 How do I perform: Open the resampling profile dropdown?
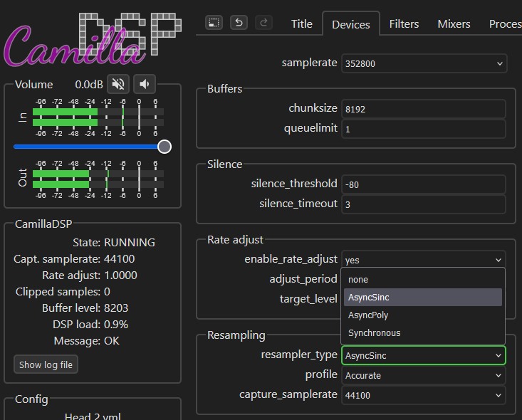click(x=424, y=375)
